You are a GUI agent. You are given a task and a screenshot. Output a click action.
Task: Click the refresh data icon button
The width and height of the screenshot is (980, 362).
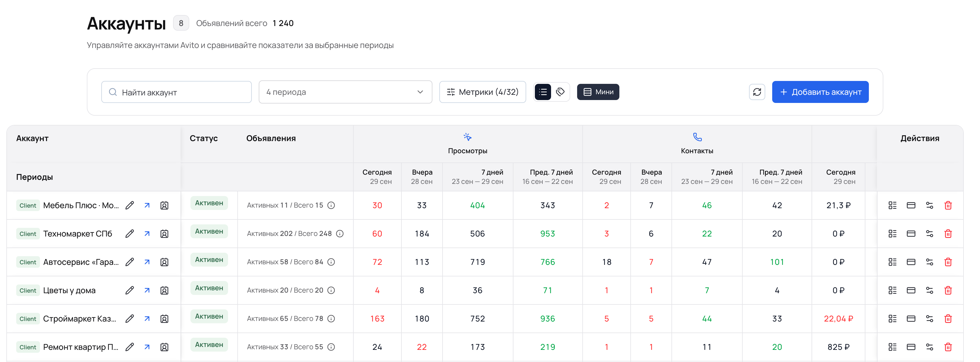pyautogui.click(x=757, y=92)
